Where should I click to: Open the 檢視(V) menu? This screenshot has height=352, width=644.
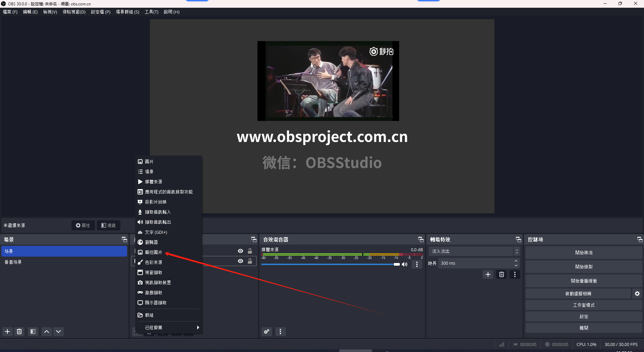(50, 12)
